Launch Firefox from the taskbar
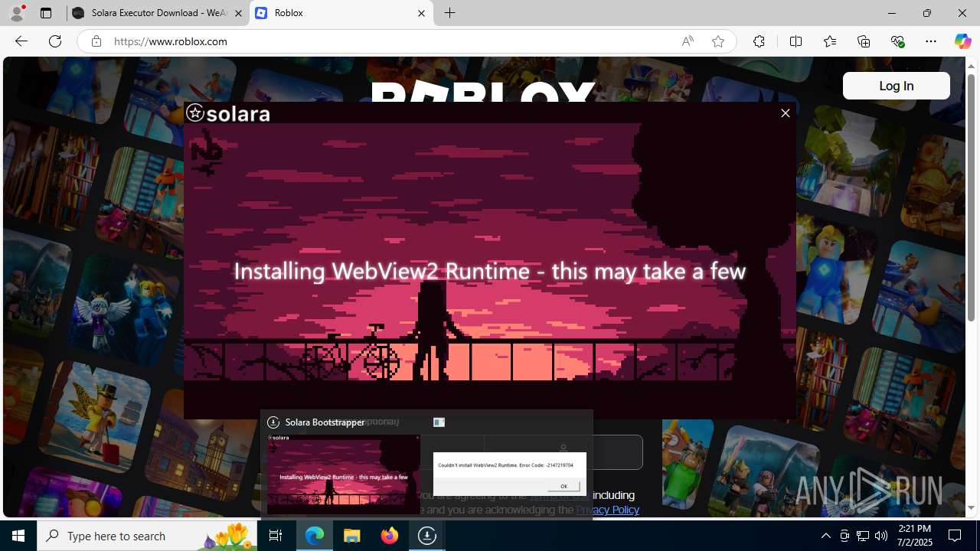The width and height of the screenshot is (980, 551). 390,536
